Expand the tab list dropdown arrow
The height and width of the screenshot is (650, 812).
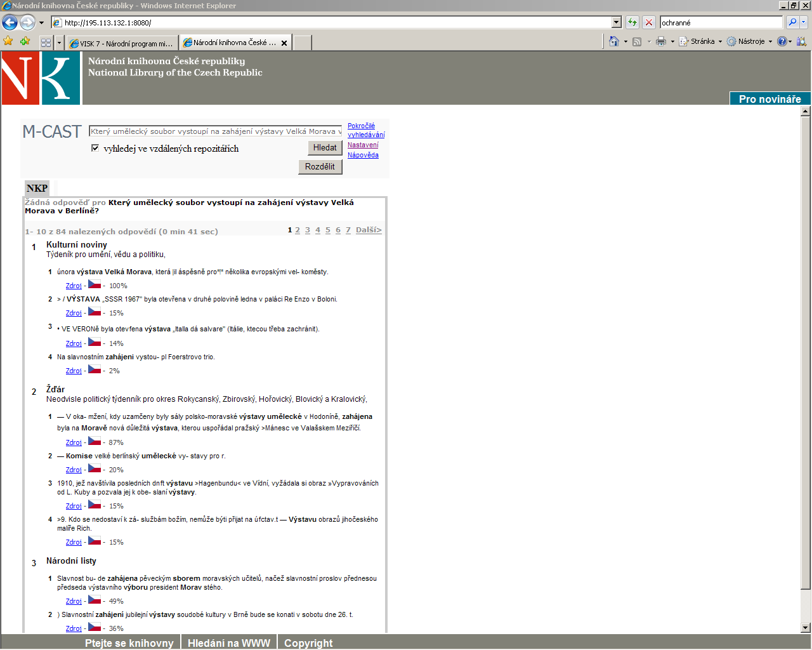coord(60,43)
